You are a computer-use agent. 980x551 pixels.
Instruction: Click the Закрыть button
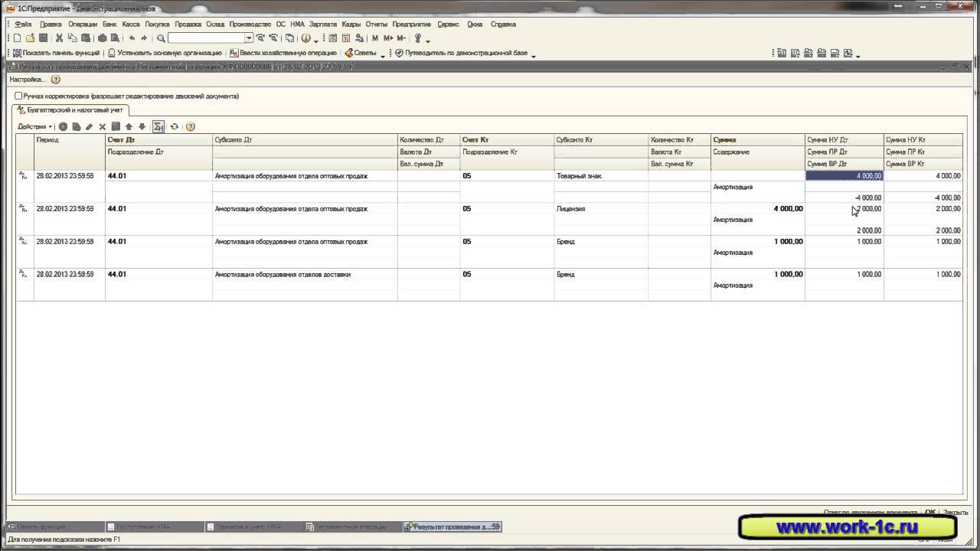pyautogui.click(x=955, y=513)
